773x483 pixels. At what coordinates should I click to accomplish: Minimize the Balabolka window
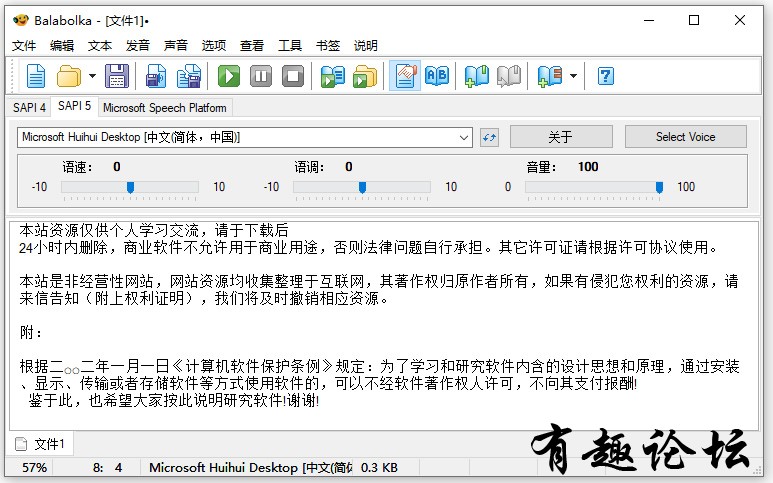click(649, 20)
